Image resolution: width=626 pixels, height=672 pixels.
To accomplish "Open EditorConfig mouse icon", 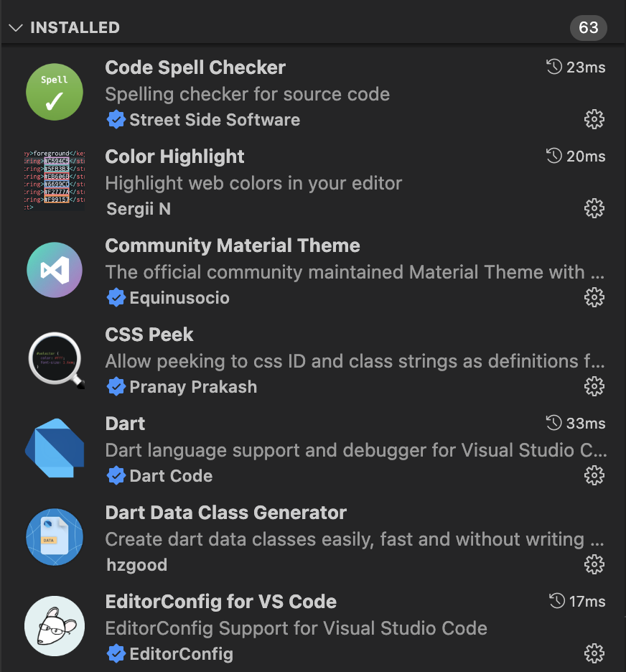I will [55, 626].
